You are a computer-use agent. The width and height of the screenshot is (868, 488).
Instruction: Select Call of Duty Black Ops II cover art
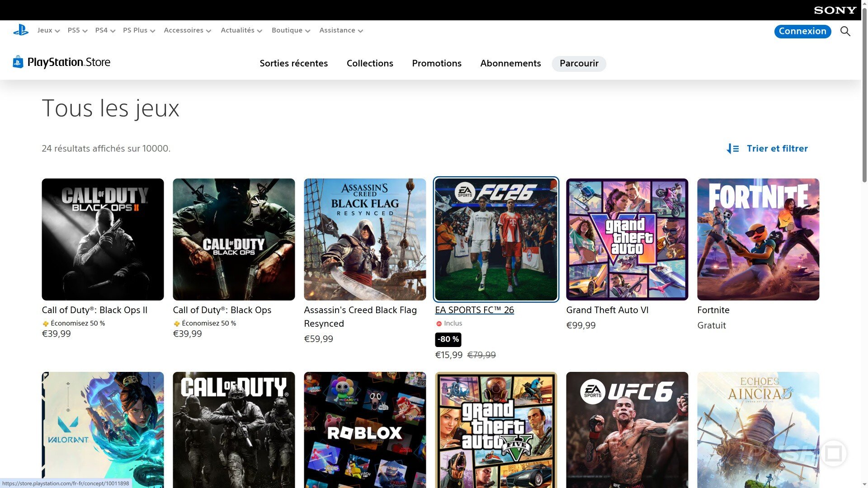point(103,239)
